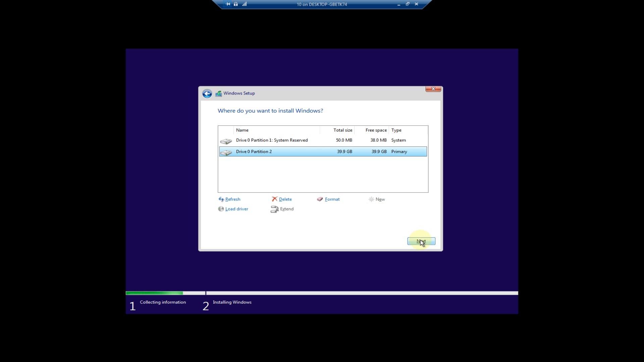Click the Extend partition icon
Image resolution: width=644 pixels, height=362 pixels.
tap(275, 209)
